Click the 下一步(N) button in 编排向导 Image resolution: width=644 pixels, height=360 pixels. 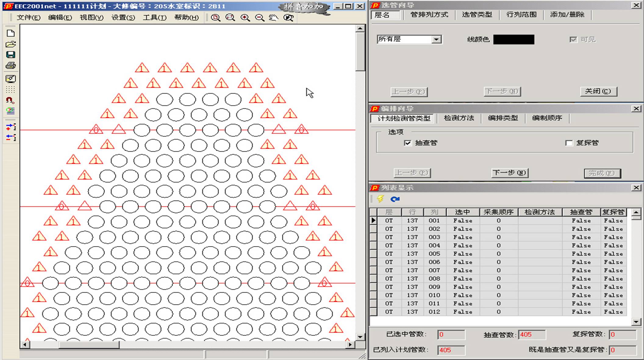pyautogui.click(x=510, y=173)
